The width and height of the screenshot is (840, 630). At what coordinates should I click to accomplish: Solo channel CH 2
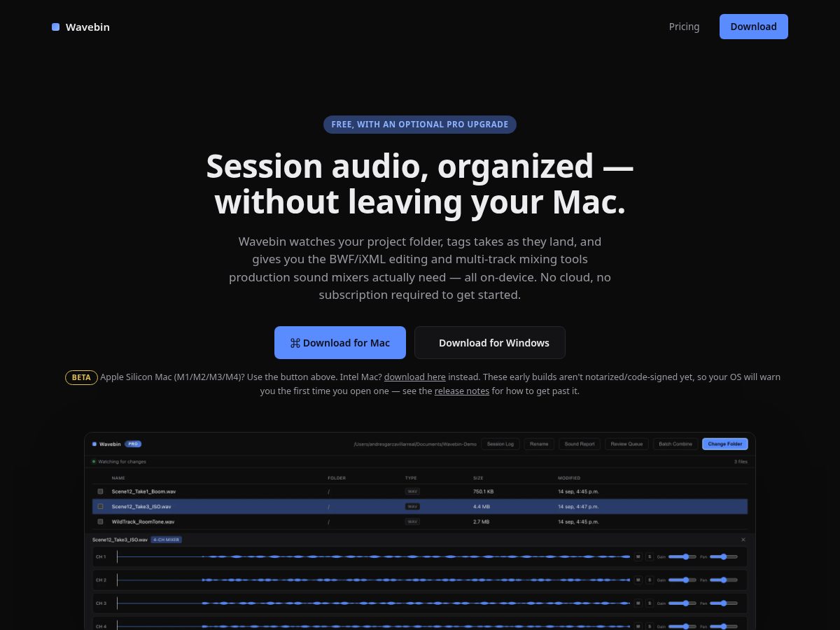click(650, 580)
